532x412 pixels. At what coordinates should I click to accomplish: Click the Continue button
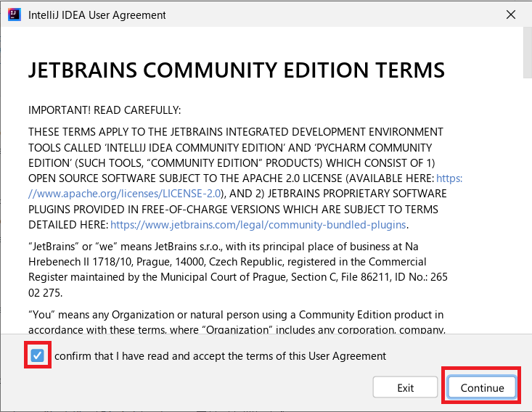pos(482,387)
